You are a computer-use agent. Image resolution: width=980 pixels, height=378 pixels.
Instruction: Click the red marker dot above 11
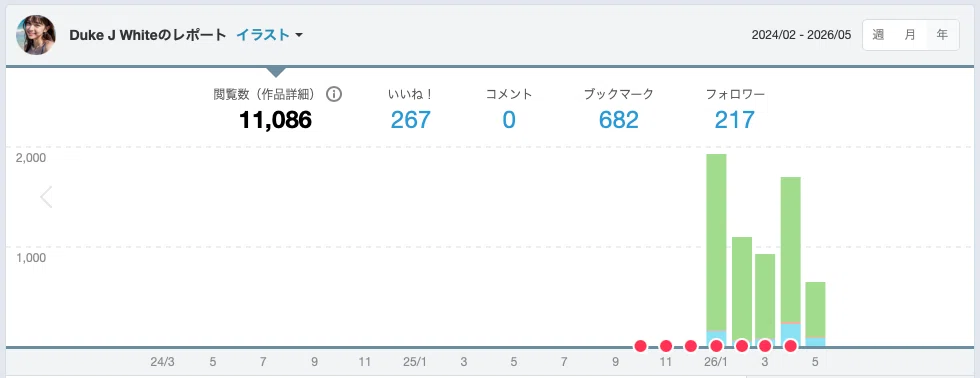[666, 346]
